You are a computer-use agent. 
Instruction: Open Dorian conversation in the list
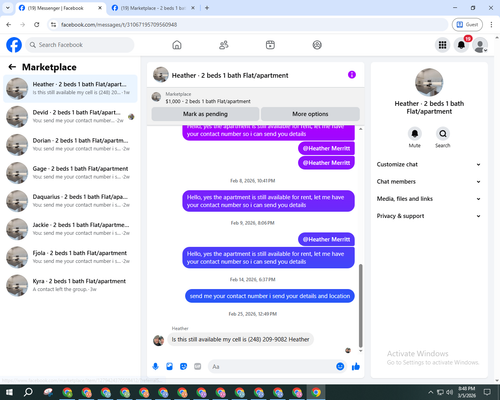point(70,145)
